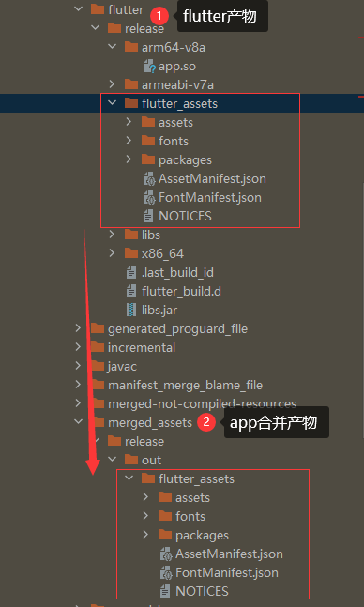
Task: Click the arm64-v8a folder icon
Action: 131,47
